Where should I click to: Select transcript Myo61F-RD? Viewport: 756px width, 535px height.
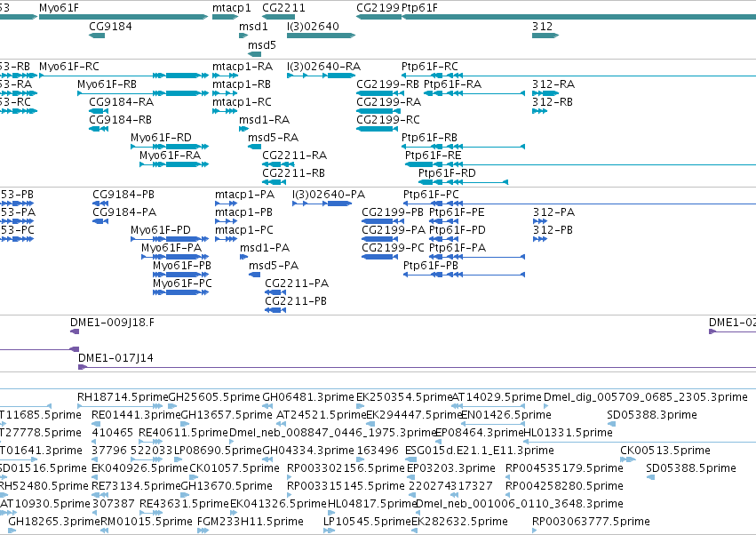(170, 147)
